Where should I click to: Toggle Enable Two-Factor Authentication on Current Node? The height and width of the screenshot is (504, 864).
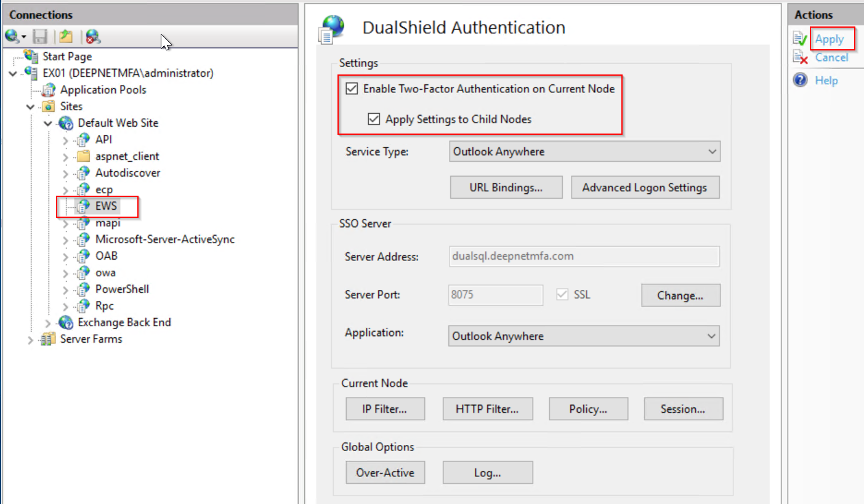pyautogui.click(x=352, y=89)
